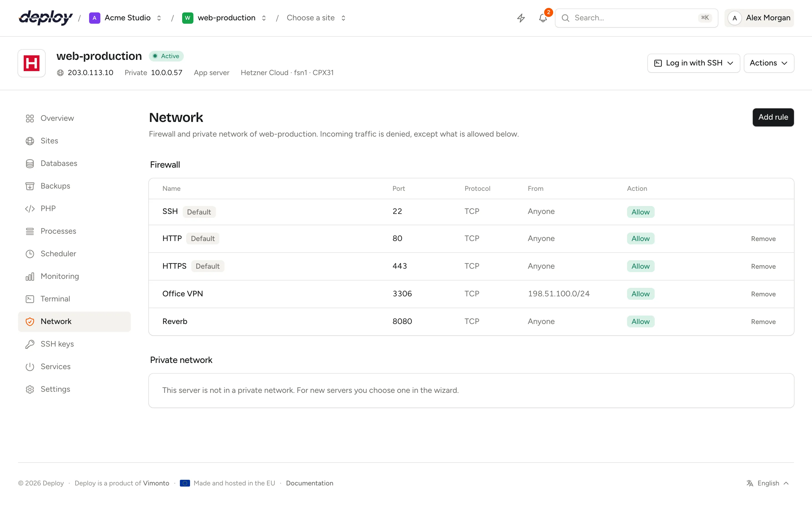Select the Network sidebar item
The height and width of the screenshot is (508, 812).
click(74, 321)
